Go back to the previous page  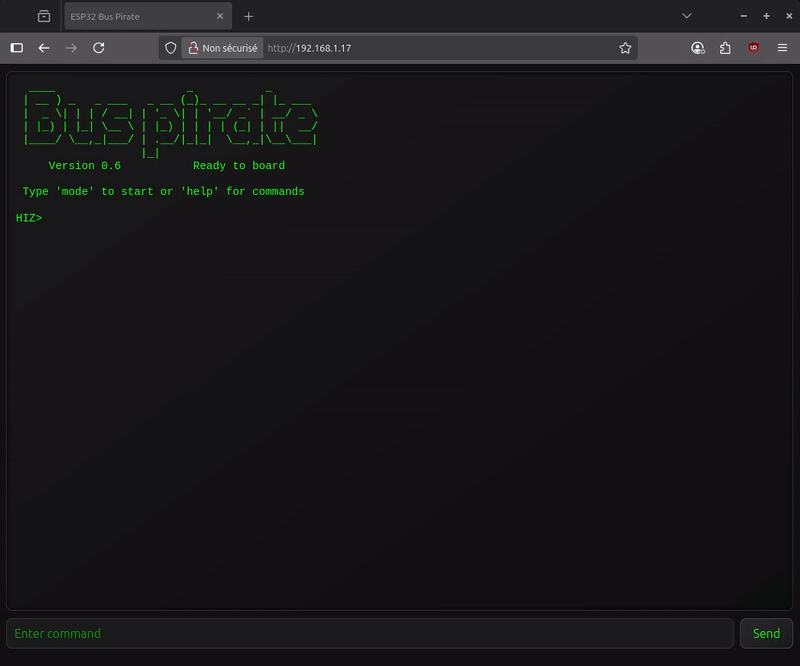[44, 48]
